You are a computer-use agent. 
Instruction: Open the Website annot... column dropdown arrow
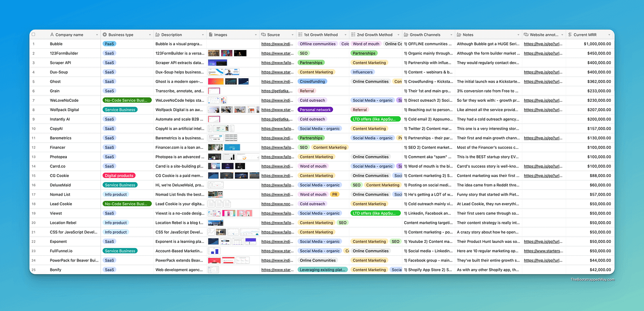pyautogui.click(x=562, y=35)
